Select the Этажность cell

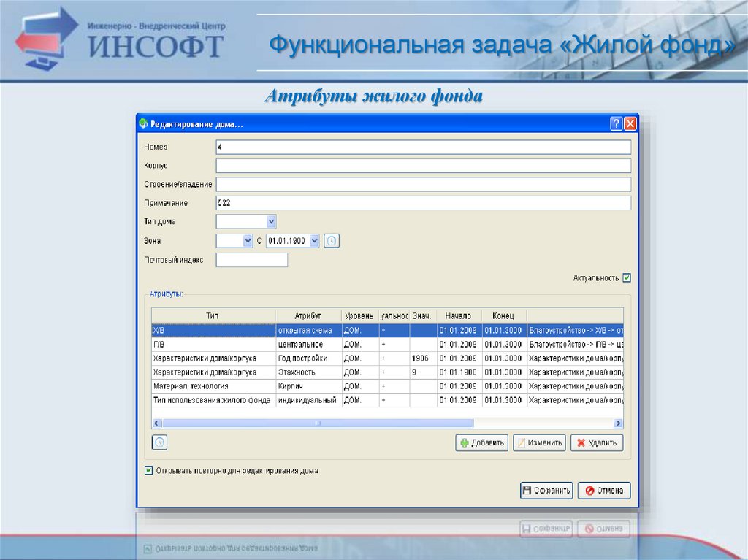[308, 372]
